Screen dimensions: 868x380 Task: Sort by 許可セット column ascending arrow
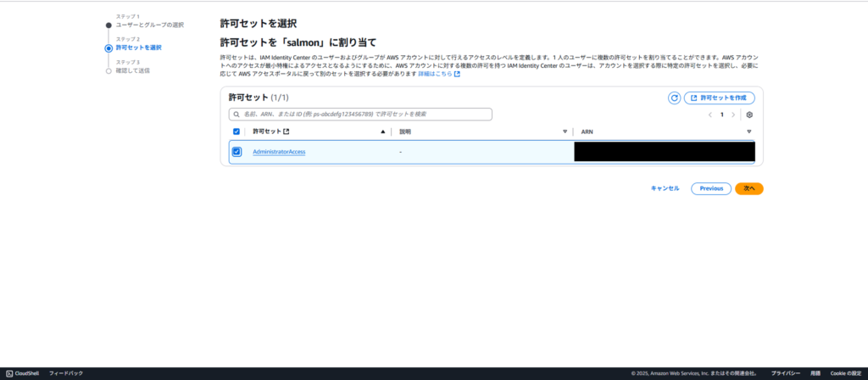click(x=382, y=131)
